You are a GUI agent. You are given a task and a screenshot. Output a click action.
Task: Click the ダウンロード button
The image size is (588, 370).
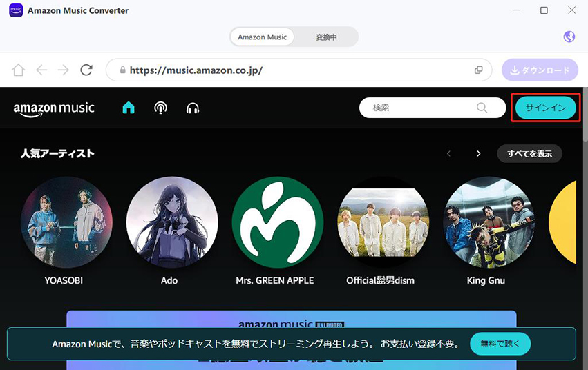(540, 70)
